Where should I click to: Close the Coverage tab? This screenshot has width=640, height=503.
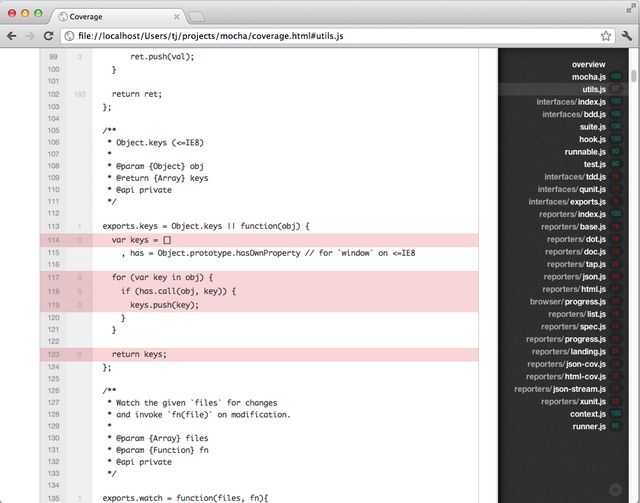[x=176, y=16]
